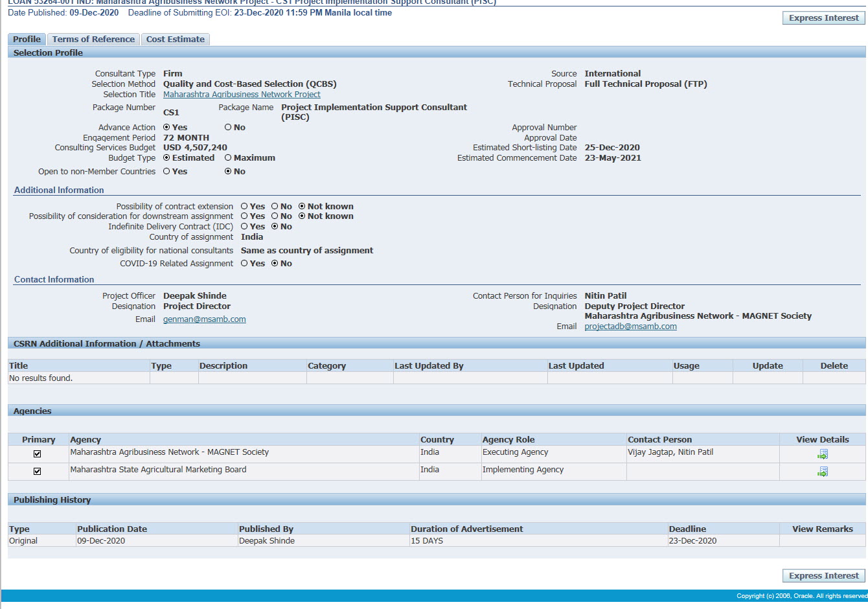Select Yes for possibility of contract extension

[x=244, y=207]
